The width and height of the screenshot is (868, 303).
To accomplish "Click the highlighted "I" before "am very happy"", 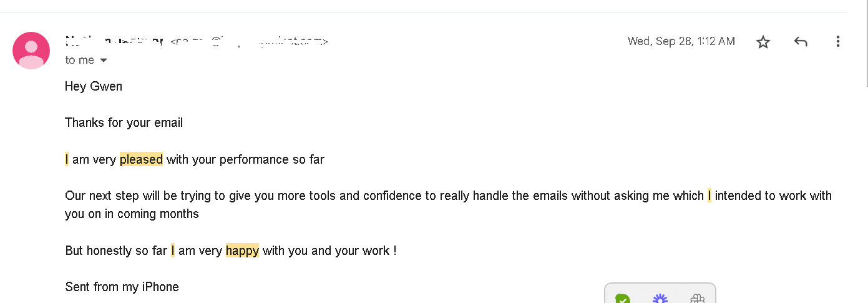I will pyautogui.click(x=173, y=251).
